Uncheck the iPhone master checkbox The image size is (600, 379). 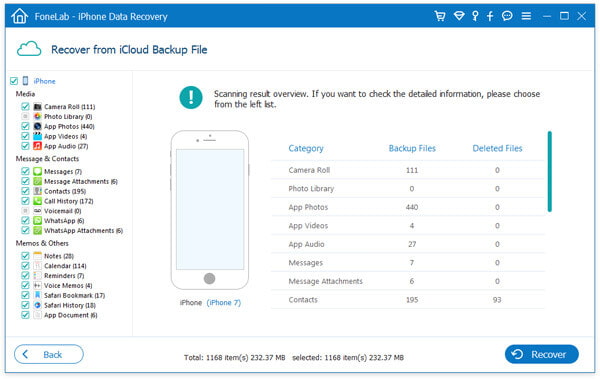pyautogui.click(x=14, y=81)
